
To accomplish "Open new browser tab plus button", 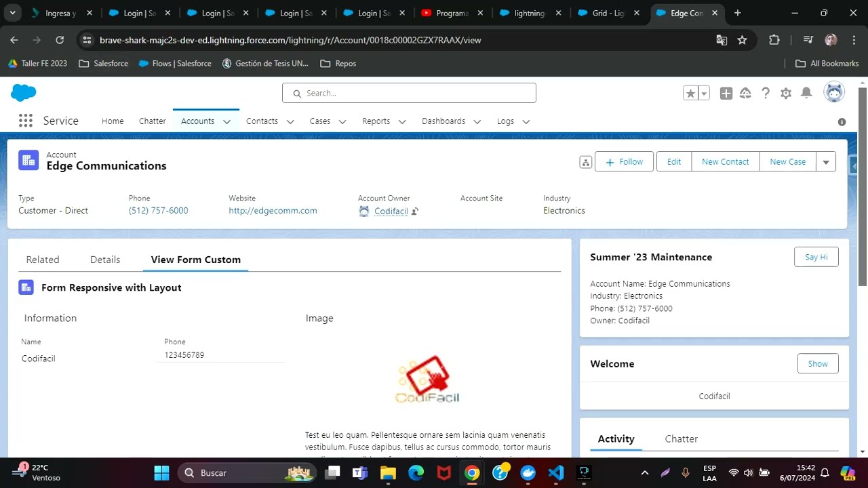I will point(738,13).
